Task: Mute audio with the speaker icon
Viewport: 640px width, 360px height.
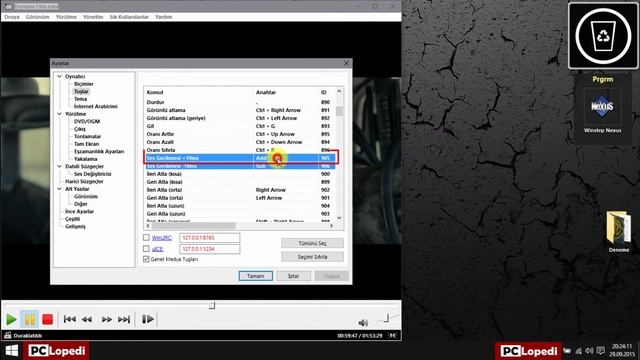Action: [x=363, y=323]
